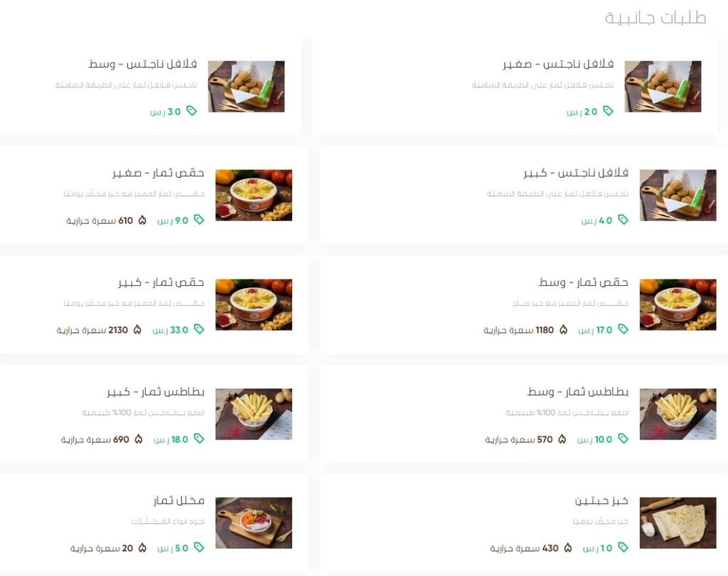
Task: Select the بطاطس ثمار - وسط item title
Action: pos(577,392)
